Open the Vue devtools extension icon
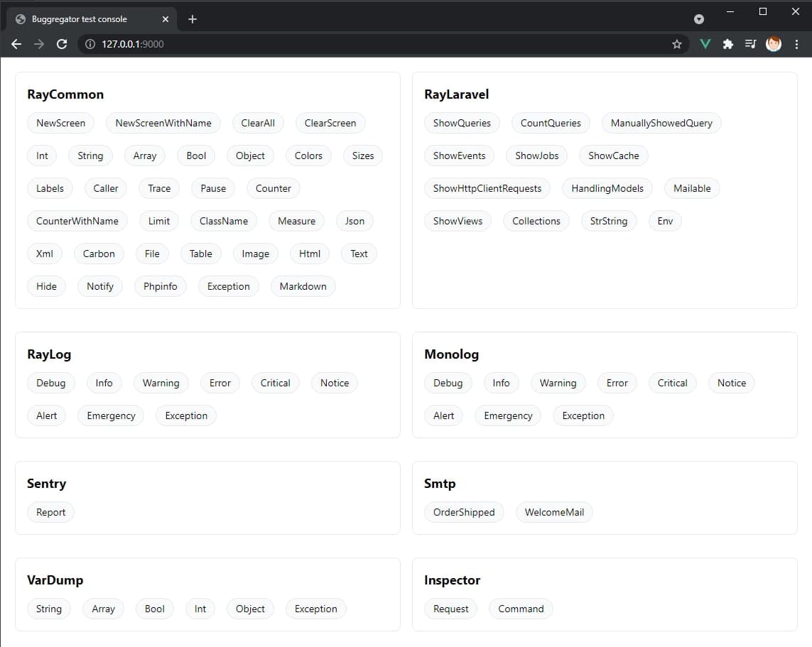The width and height of the screenshot is (812, 647). (705, 44)
